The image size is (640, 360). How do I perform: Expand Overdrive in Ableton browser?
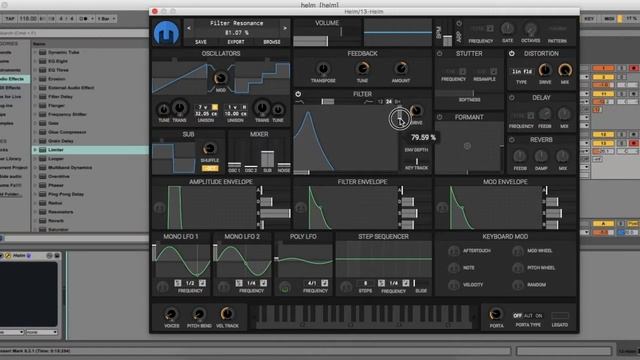(36, 176)
